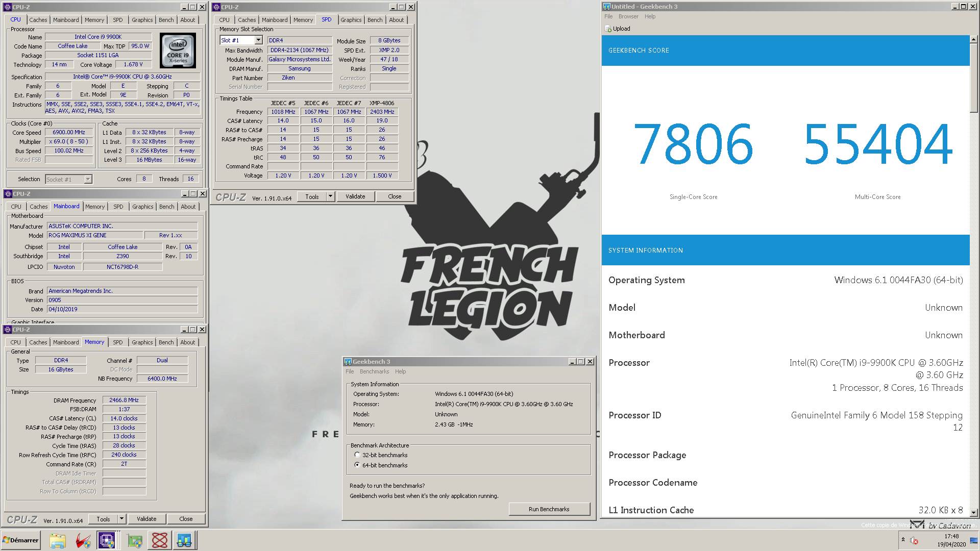This screenshot has width=980, height=551.
Task: Click CPU-Z title icon of Mainboard window
Action: [x=8, y=194]
